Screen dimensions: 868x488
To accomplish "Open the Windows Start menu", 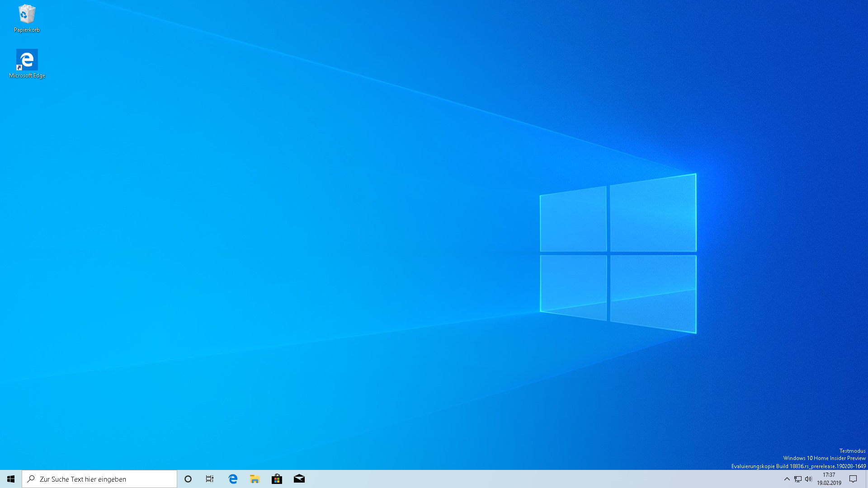I will point(11,479).
